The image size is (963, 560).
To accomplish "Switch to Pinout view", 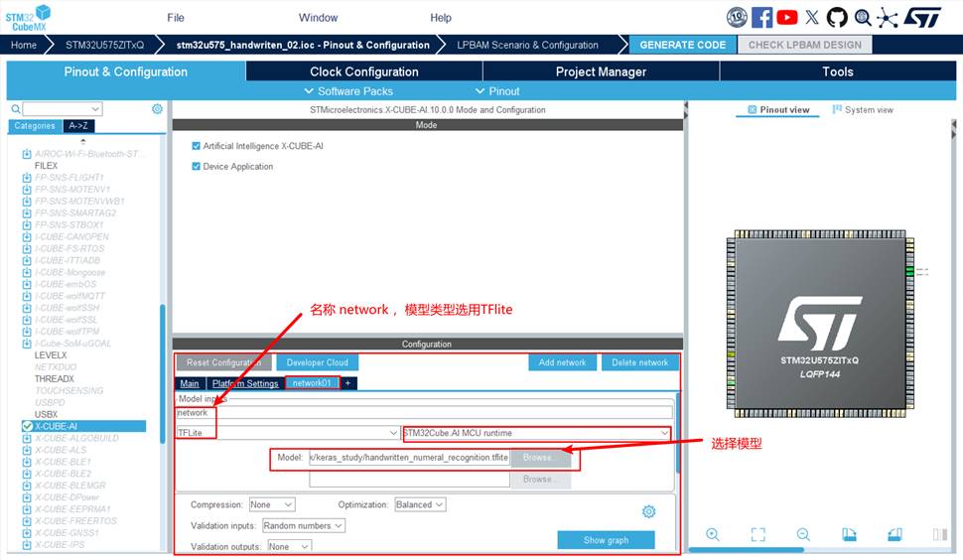I will pyautogui.click(x=778, y=110).
